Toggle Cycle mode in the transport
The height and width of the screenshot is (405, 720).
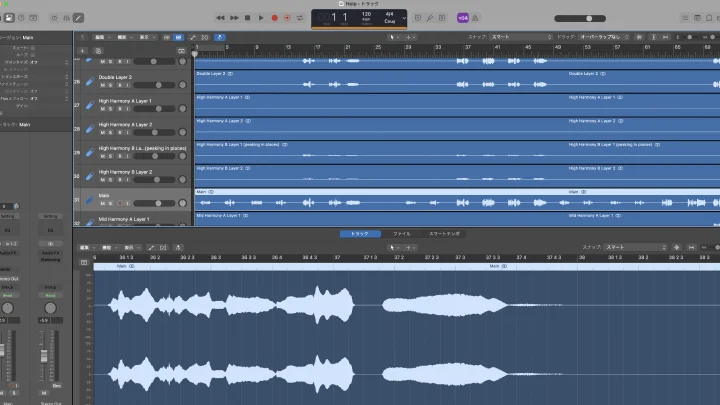tap(300, 18)
